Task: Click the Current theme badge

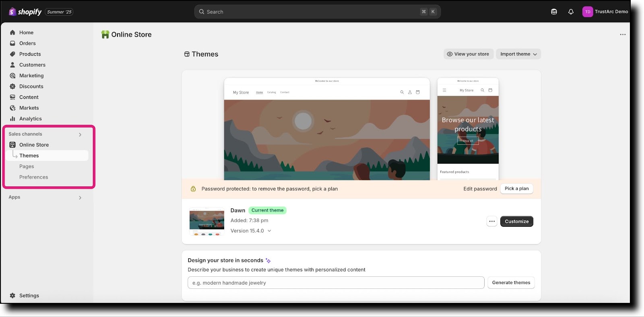Action: [x=268, y=210]
